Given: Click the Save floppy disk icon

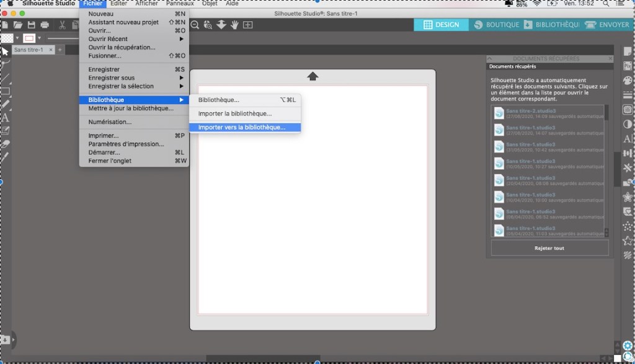Looking at the screenshot, I should click(32, 25).
